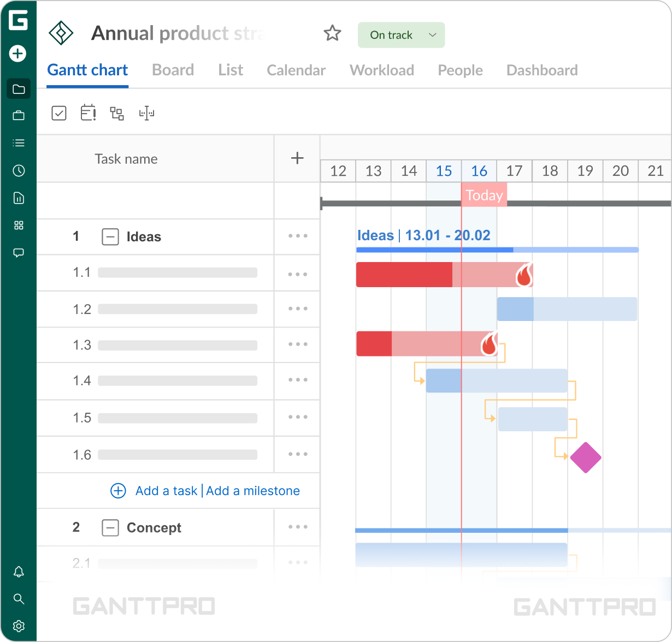
Task: Open notifications bell icon
Action: coord(19,572)
